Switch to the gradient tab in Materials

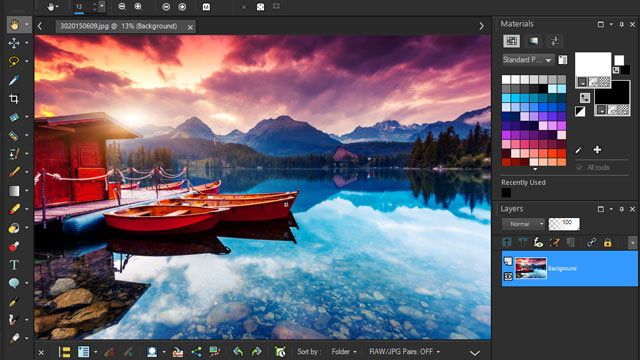[533, 41]
